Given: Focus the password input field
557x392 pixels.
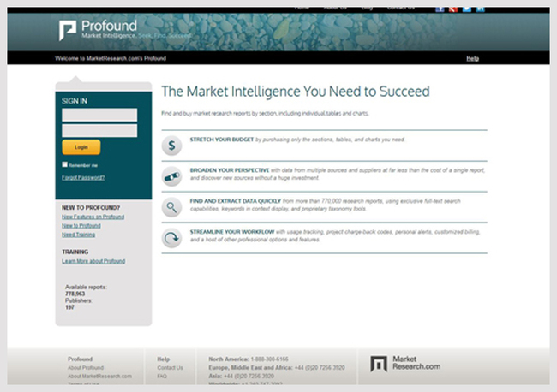Looking at the screenshot, I should tap(99, 131).
